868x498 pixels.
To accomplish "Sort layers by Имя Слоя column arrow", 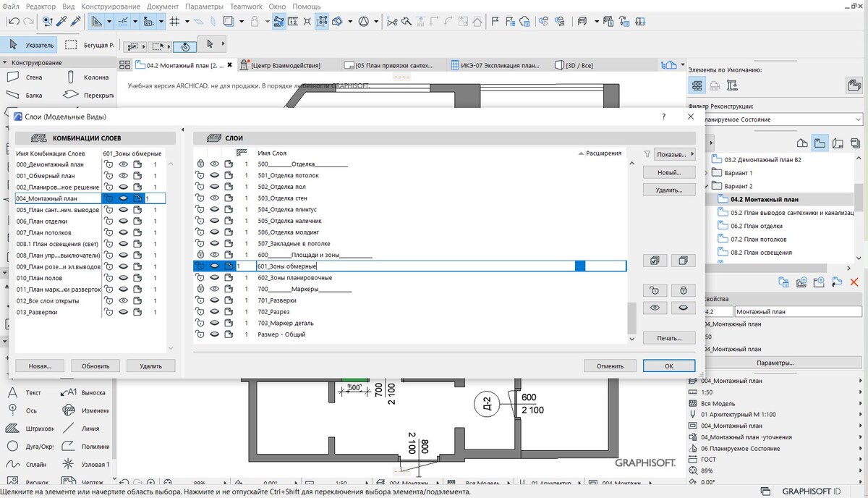I will click(x=581, y=153).
